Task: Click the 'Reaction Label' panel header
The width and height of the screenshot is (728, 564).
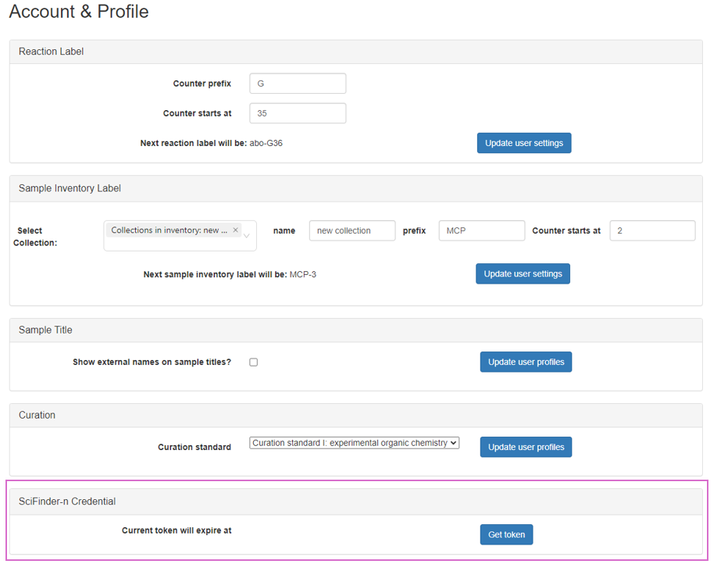Action: click(52, 52)
